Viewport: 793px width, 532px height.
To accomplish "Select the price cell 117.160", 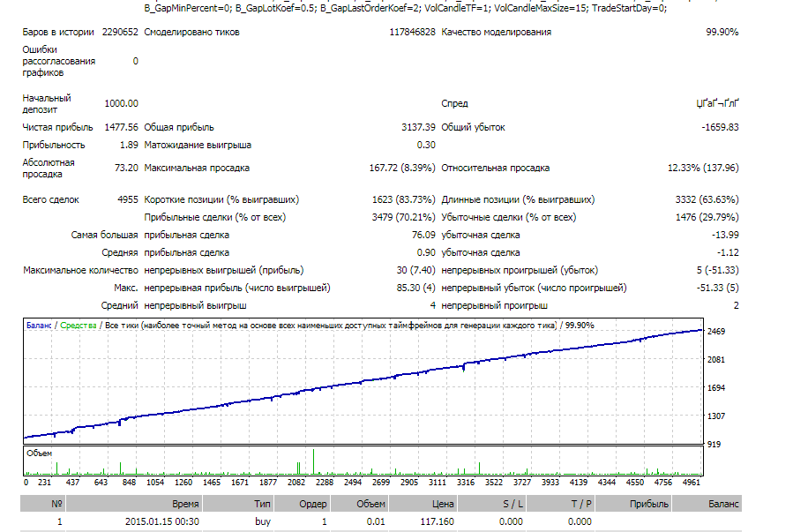I will click(x=437, y=521).
